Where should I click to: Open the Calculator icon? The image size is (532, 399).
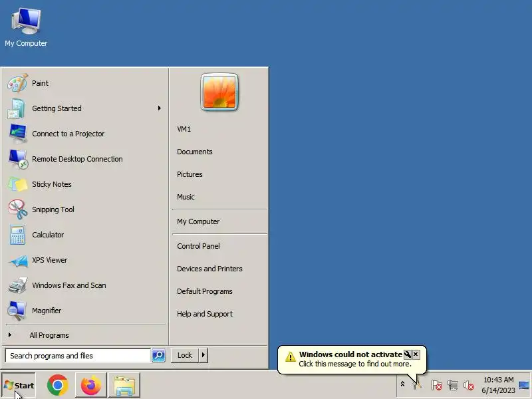[x=17, y=235]
